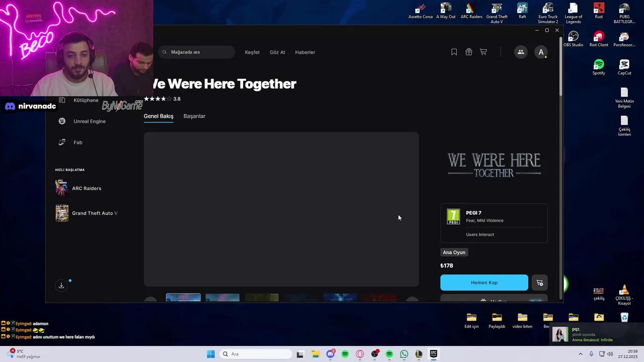Click the volume icon in system tray
The width and height of the screenshot is (644, 362).
tap(610, 354)
